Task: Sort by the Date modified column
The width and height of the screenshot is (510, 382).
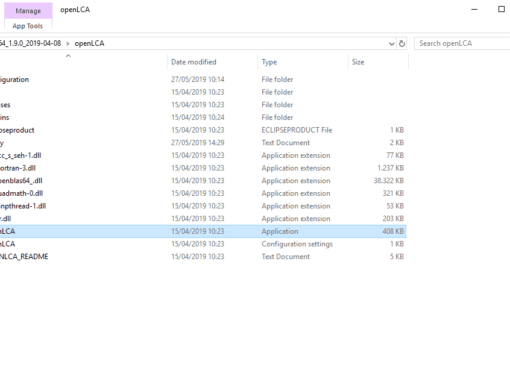Action: click(194, 62)
